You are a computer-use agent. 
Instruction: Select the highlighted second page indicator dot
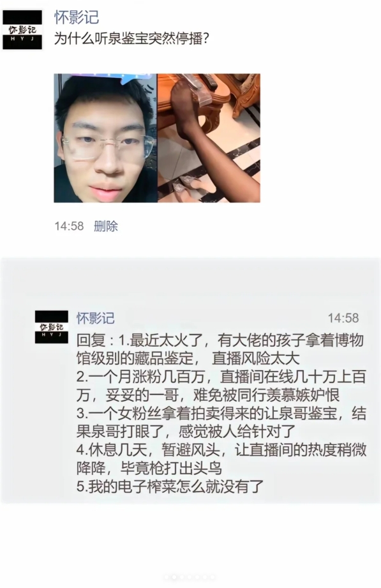[x=174, y=577]
